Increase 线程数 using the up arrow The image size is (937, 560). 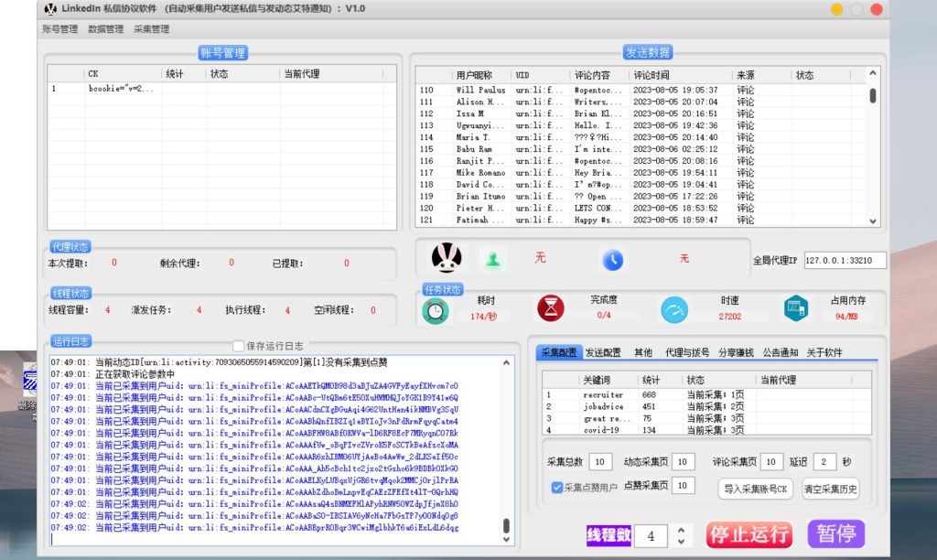(680, 528)
